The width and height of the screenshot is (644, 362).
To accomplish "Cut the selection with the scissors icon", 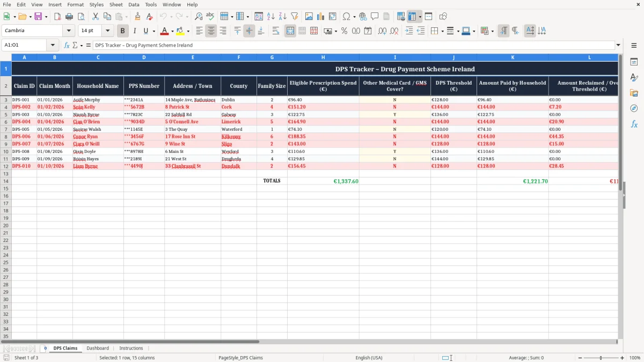I will [96, 17].
